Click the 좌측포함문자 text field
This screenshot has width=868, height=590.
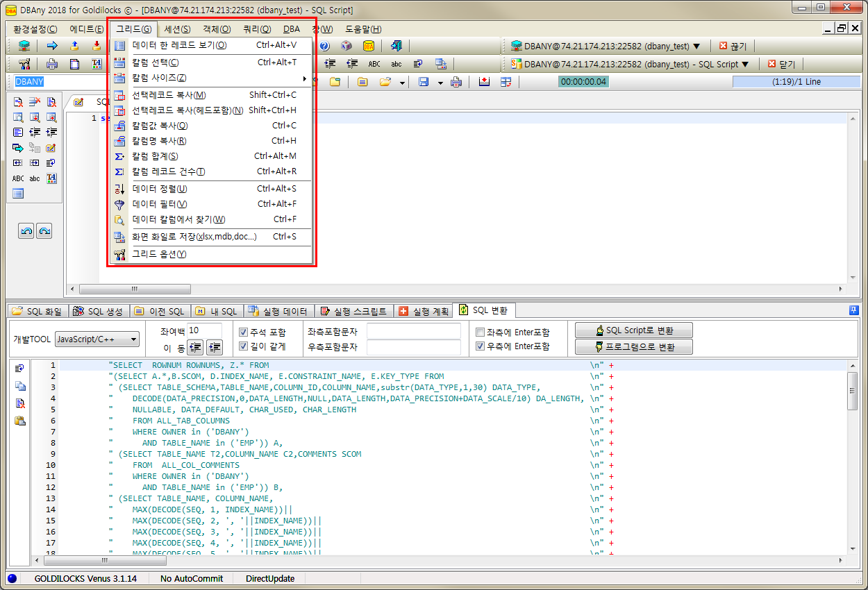pyautogui.click(x=414, y=331)
